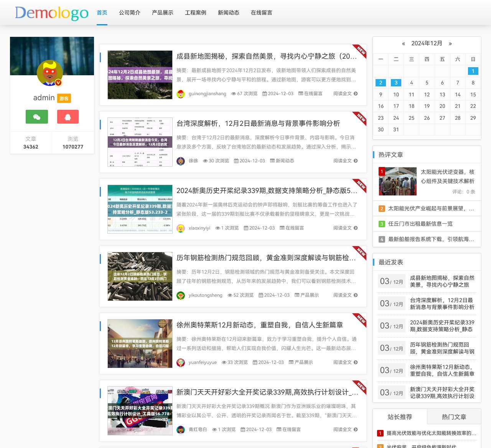Click the calendar icon beside 2024-12-03 on first article
Viewport: 491px width, 448px height.
click(265, 94)
